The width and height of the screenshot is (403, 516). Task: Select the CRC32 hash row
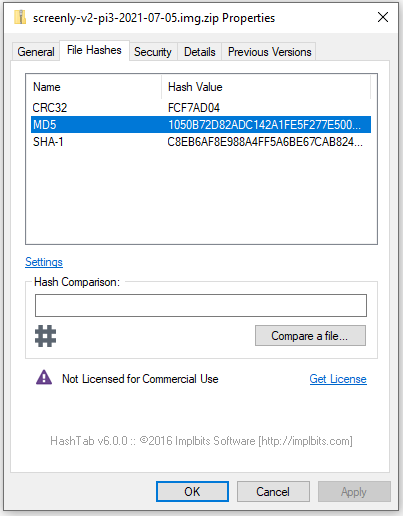pos(201,108)
